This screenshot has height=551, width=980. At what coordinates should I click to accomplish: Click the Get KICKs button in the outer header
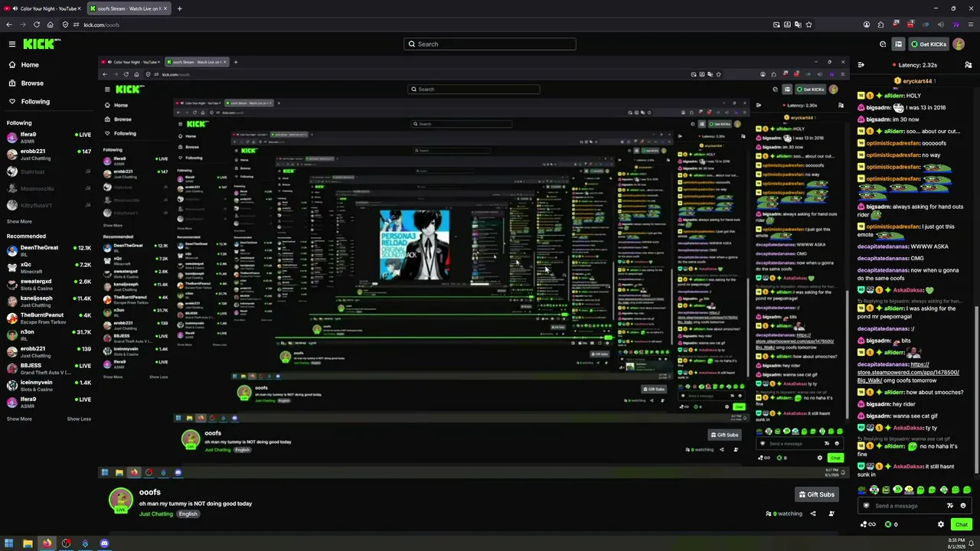pyautogui.click(x=929, y=44)
